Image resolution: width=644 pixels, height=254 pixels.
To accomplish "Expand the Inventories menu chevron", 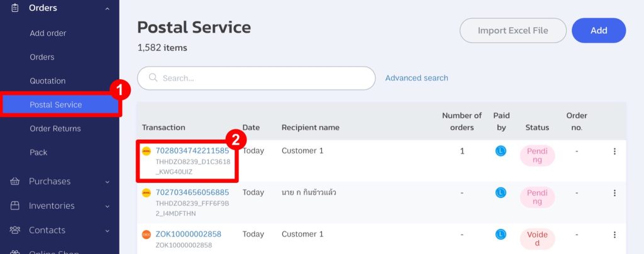I will pyautogui.click(x=107, y=206).
